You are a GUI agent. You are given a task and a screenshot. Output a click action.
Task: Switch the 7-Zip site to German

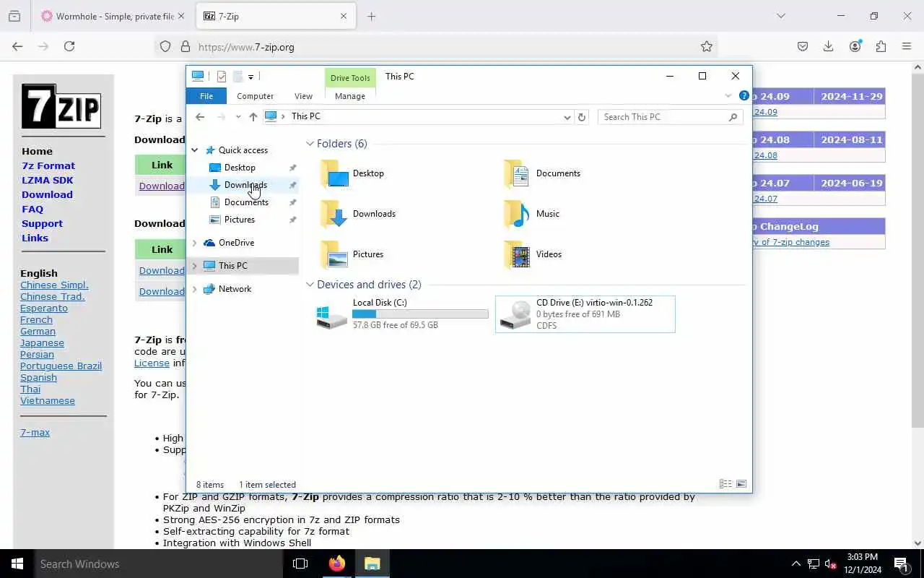(x=38, y=331)
